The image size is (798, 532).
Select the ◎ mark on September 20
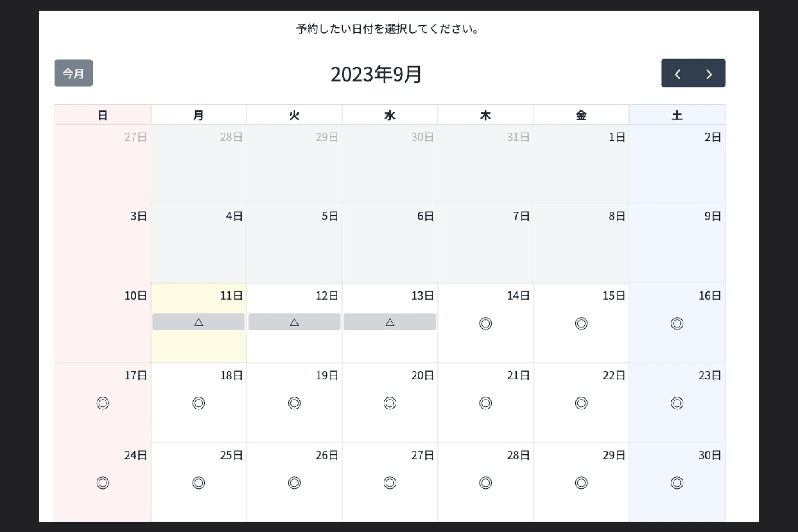pos(389,403)
